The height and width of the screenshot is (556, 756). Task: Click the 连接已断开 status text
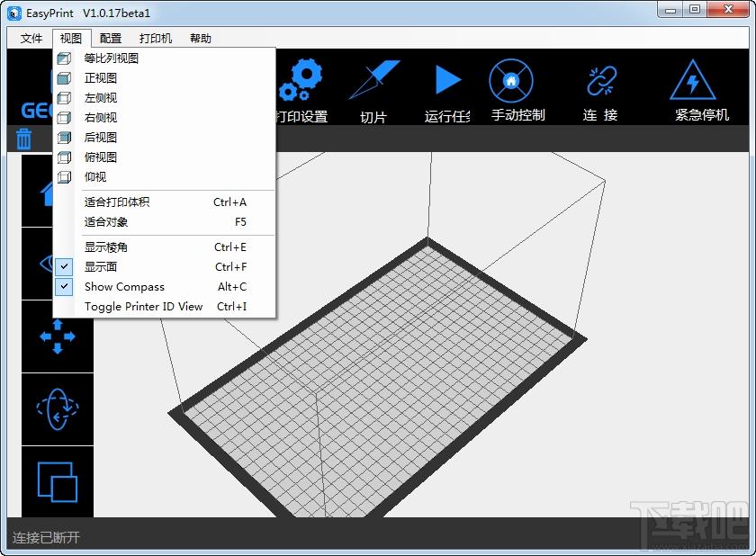pyautogui.click(x=46, y=537)
